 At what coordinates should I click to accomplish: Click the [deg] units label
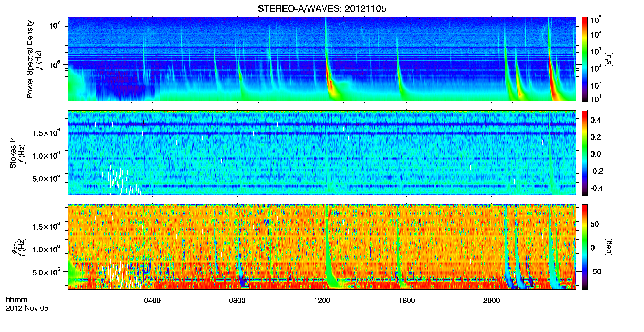click(x=609, y=247)
